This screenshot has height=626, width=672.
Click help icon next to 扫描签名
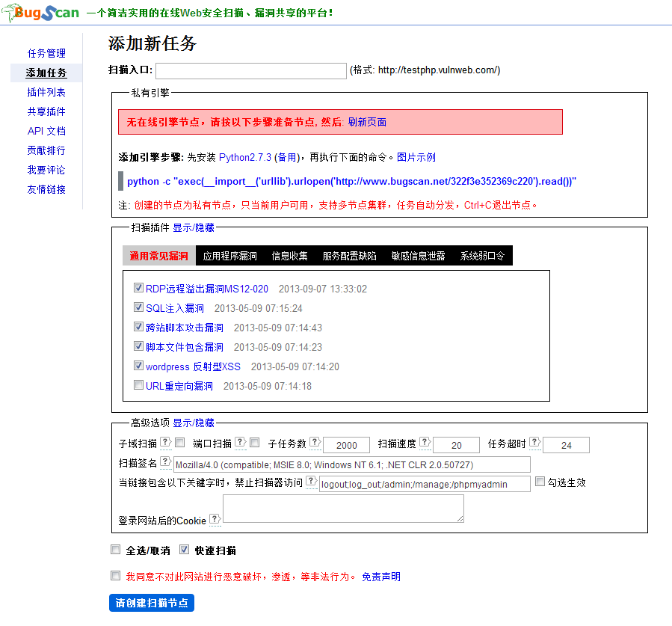tap(165, 461)
